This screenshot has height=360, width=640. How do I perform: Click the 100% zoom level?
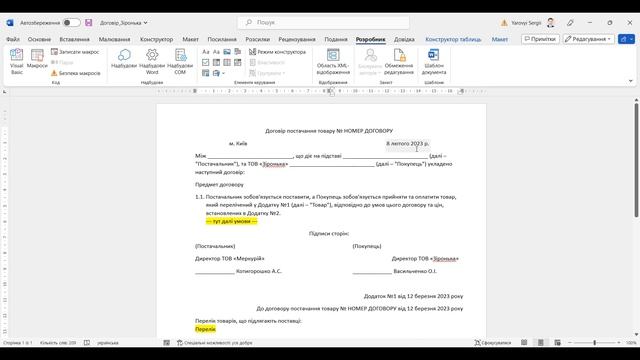(631, 343)
